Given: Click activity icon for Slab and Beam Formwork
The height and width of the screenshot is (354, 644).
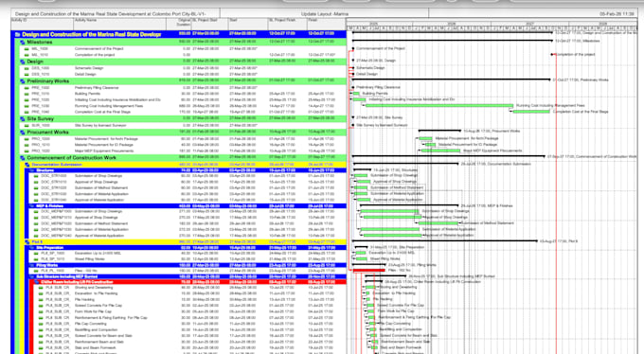Looking at the screenshot, I should point(41,347).
